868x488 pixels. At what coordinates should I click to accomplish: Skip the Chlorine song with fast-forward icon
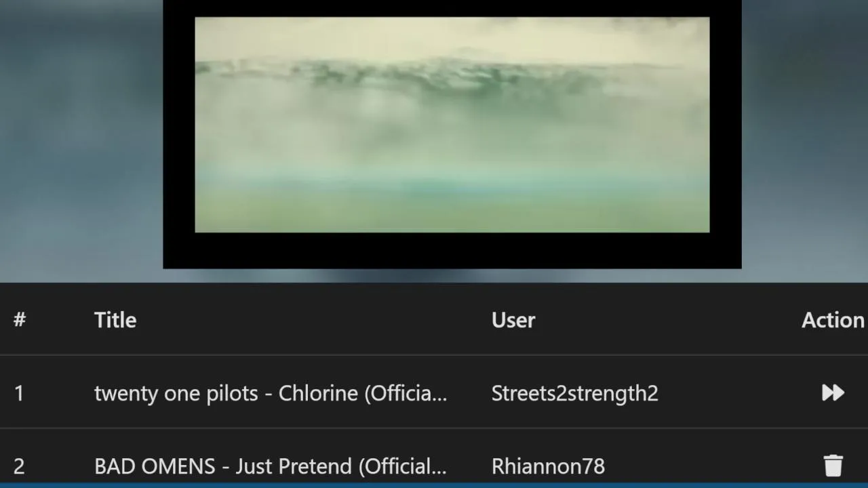tap(833, 393)
